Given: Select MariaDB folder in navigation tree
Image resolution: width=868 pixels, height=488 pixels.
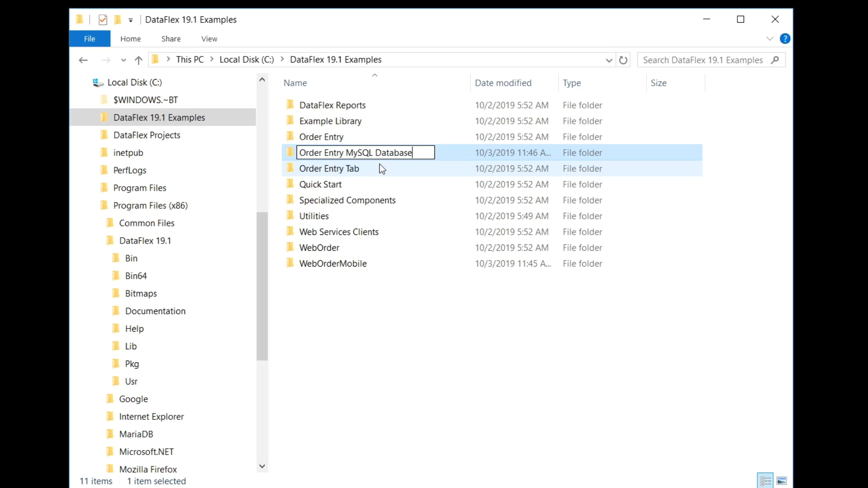Looking at the screenshot, I should [x=136, y=434].
